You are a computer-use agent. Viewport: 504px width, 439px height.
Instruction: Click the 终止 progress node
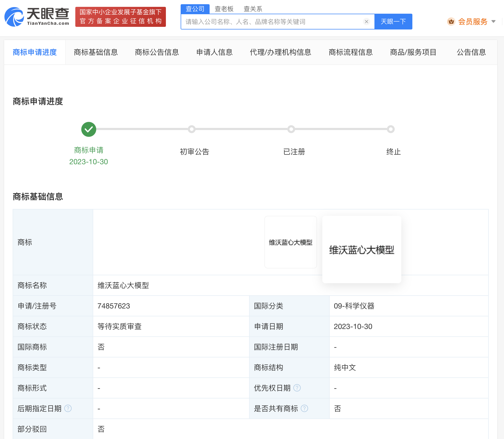[x=391, y=129]
